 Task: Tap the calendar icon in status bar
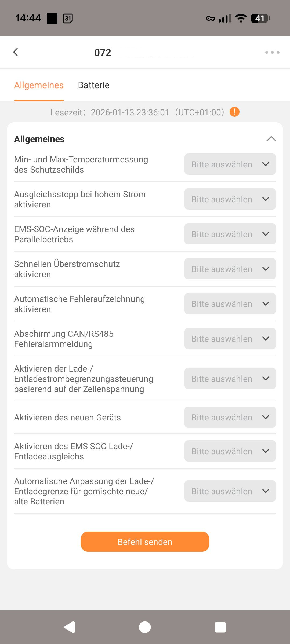pos(68,19)
